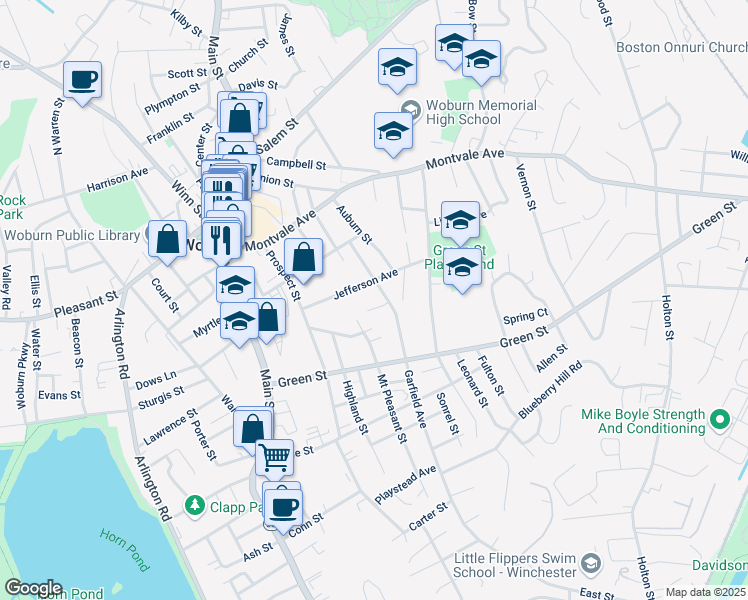The image size is (748, 600).
Task: Select the school marker beside Myrtle St
Action: point(239,322)
